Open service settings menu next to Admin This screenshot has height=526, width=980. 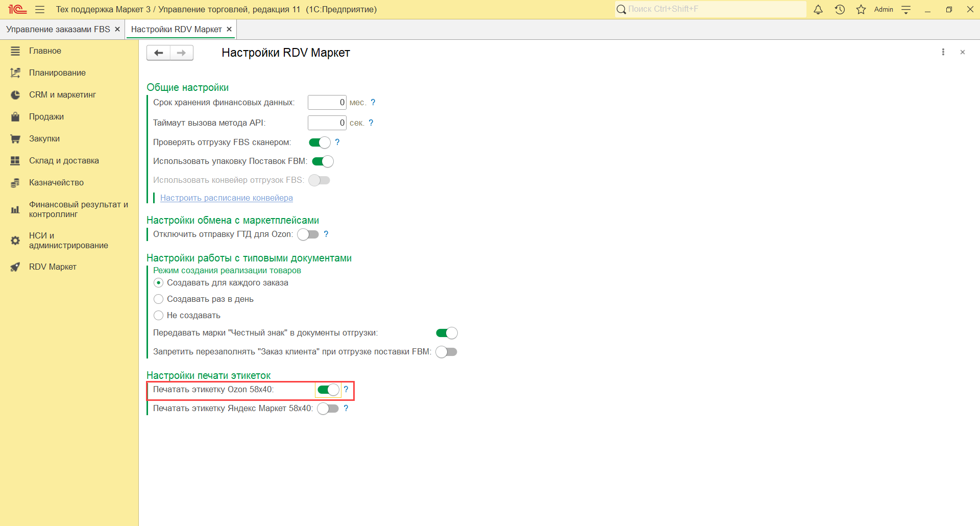click(x=906, y=9)
